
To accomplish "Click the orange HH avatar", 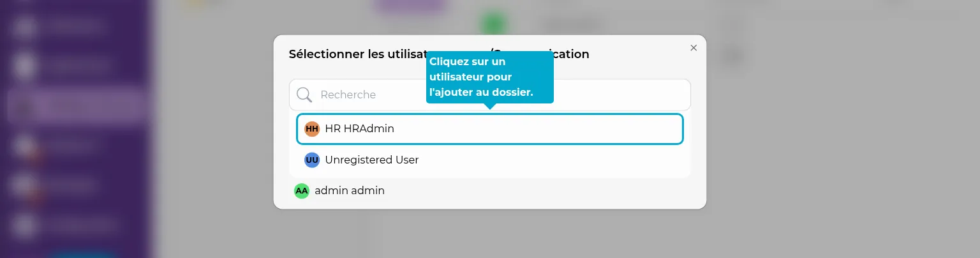I will pyautogui.click(x=312, y=129).
